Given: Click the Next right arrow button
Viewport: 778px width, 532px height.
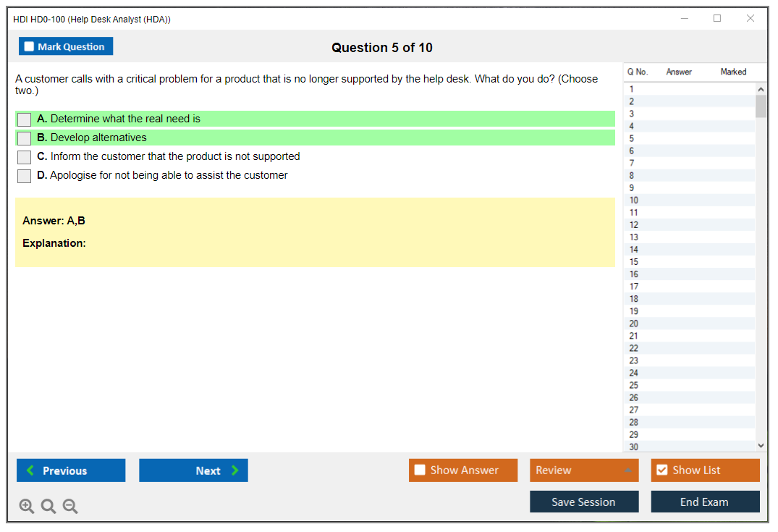Looking at the screenshot, I should (193, 470).
